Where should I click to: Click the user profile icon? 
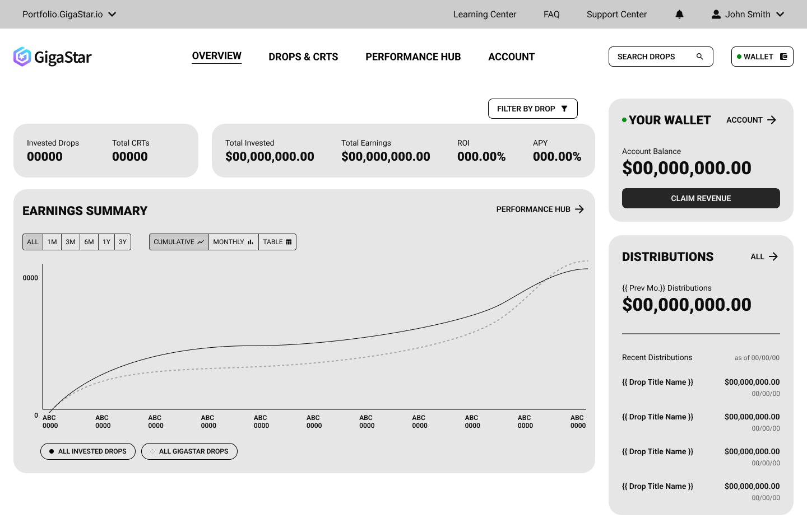tap(716, 15)
